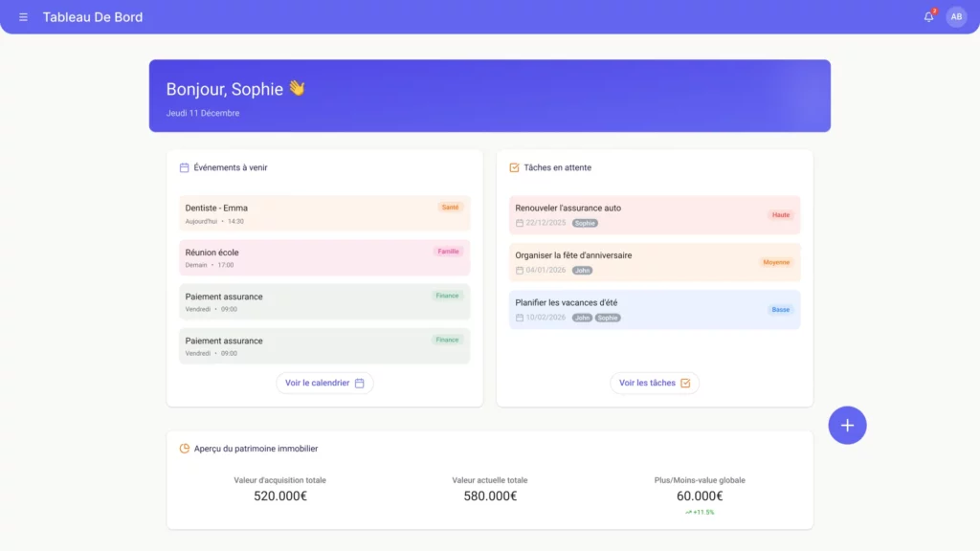Click calendar icon inside Voir le calendrier
Viewport: 980px width, 551px height.
(360, 383)
